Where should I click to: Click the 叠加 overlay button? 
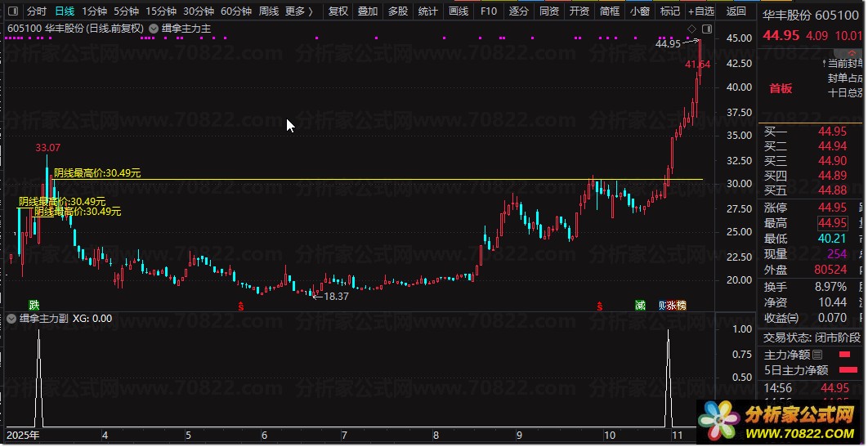(368, 11)
